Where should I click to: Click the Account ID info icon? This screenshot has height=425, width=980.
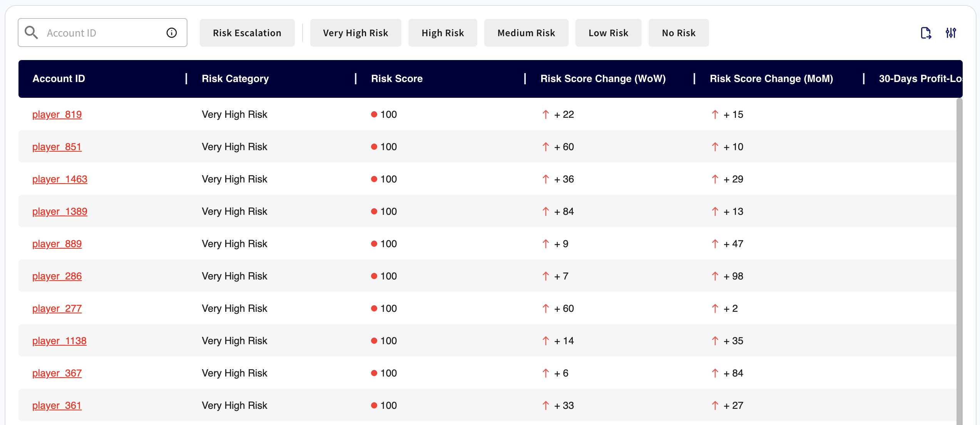[172, 33]
